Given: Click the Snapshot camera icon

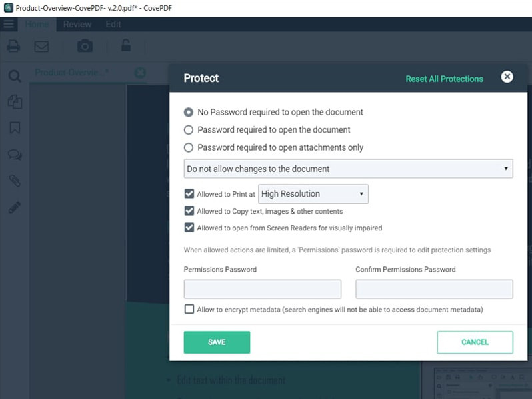Looking at the screenshot, I should click(x=85, y=46).
